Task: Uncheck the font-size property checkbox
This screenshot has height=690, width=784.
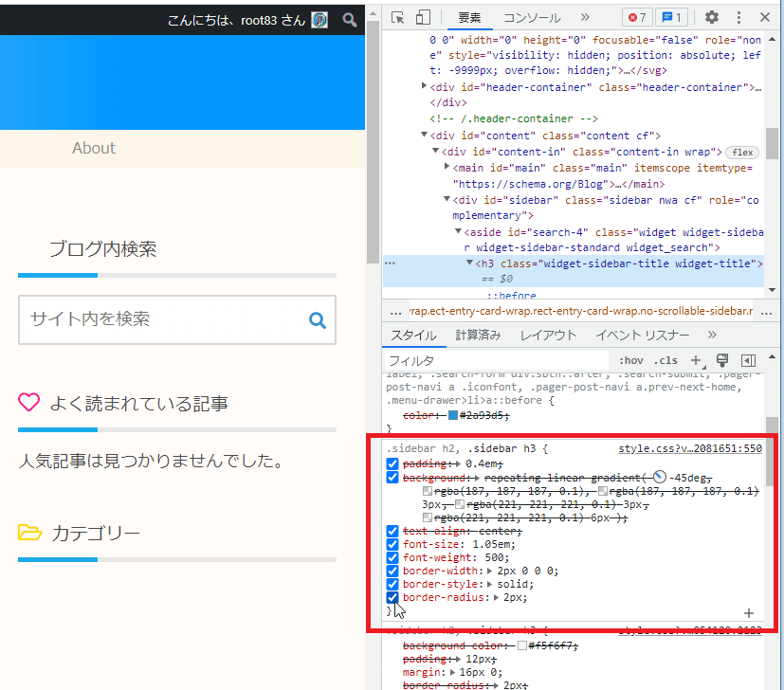Action: [x=392, y=545]
